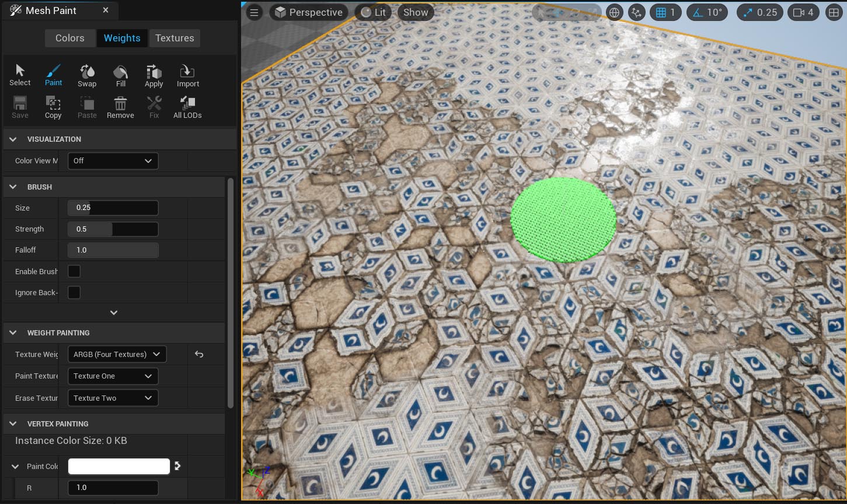Open the Color View Mode dropdown
This screenshot has height=504, width=847.
113,161
